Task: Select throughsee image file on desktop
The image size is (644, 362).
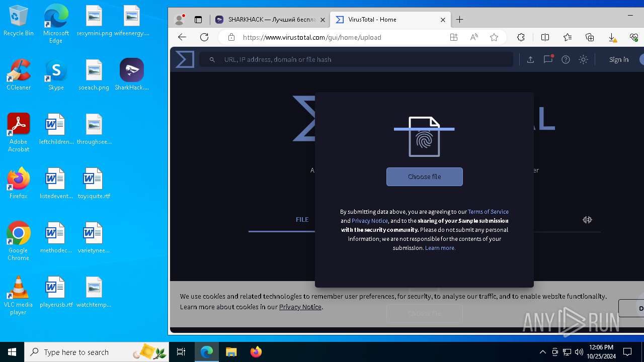Action: pyautogui.click(x=94, y=129)
